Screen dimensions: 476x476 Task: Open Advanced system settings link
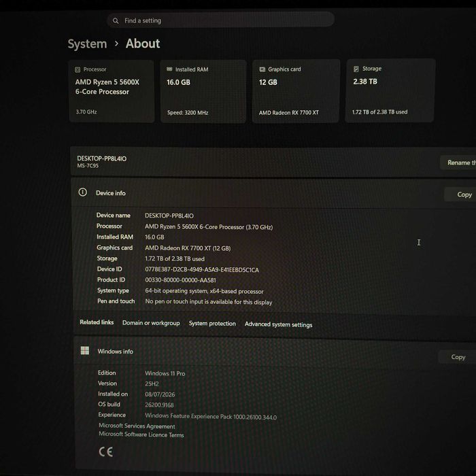[x=278, y=324]
